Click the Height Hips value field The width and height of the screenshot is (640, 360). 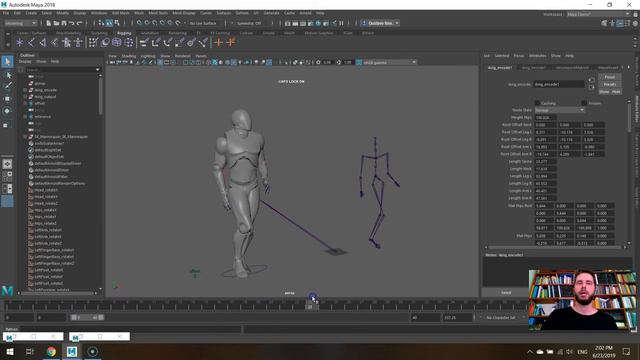(545, 118)
